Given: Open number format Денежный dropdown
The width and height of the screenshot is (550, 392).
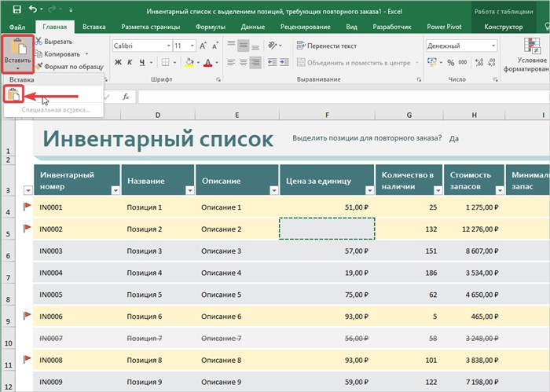Looking at the screenshot, I should (x=493, y=46).
